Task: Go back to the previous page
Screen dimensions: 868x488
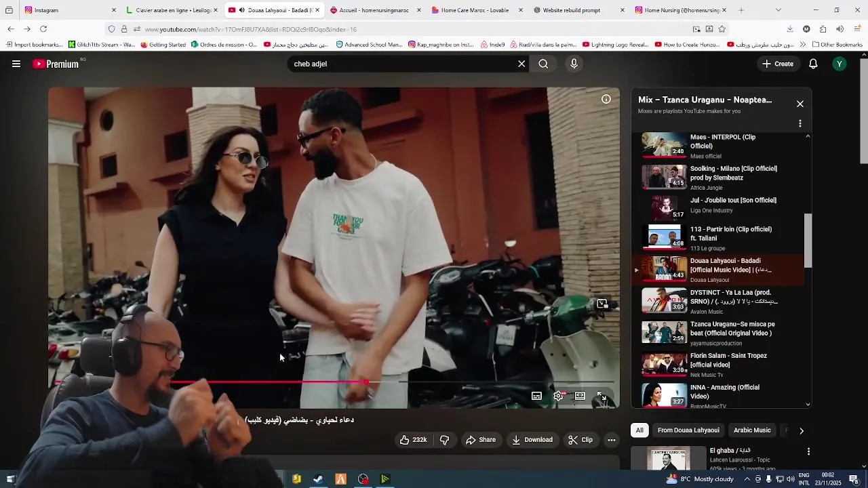Action: click(11, 29)
